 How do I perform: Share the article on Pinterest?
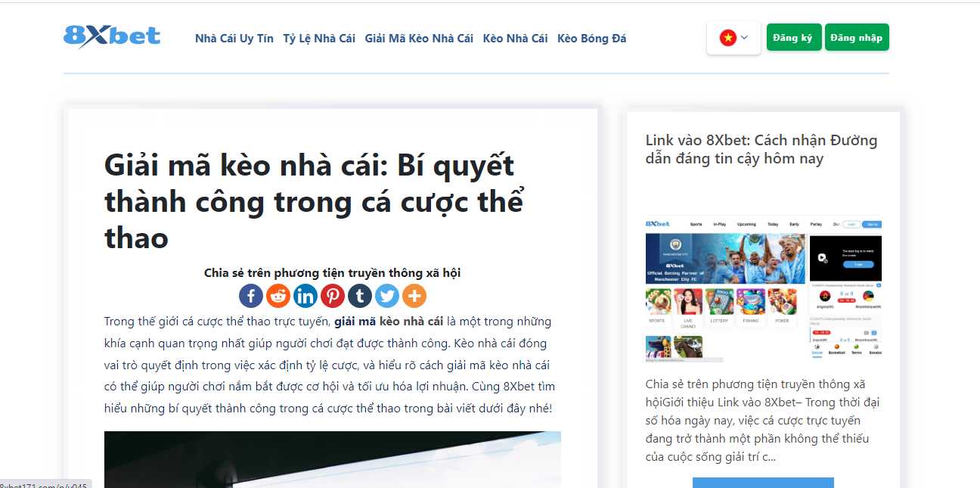coord(333,296)
